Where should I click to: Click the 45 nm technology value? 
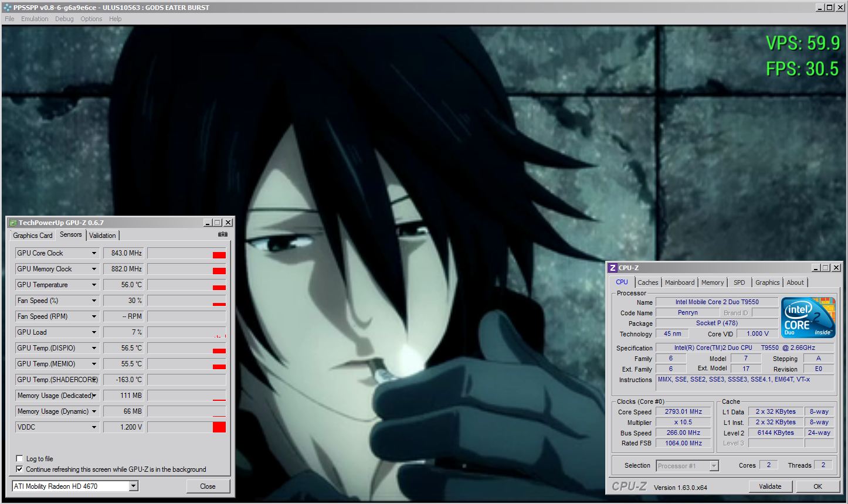tap(673, 334)
